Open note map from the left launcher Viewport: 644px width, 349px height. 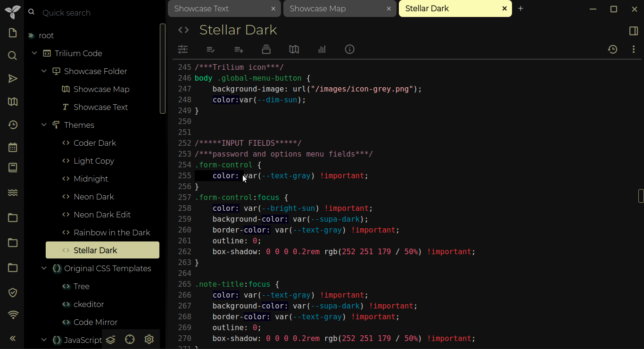13,102
